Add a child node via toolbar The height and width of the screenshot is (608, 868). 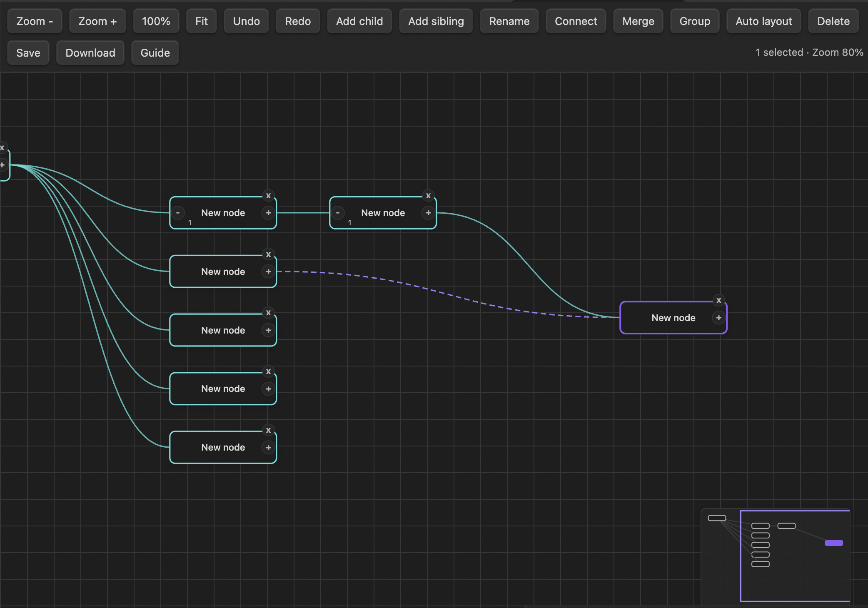359,21
